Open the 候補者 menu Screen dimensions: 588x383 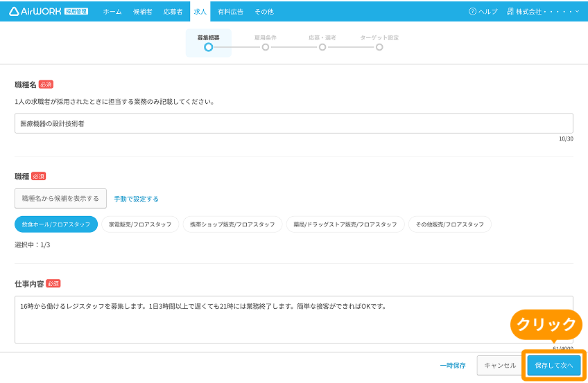(143, 12)
